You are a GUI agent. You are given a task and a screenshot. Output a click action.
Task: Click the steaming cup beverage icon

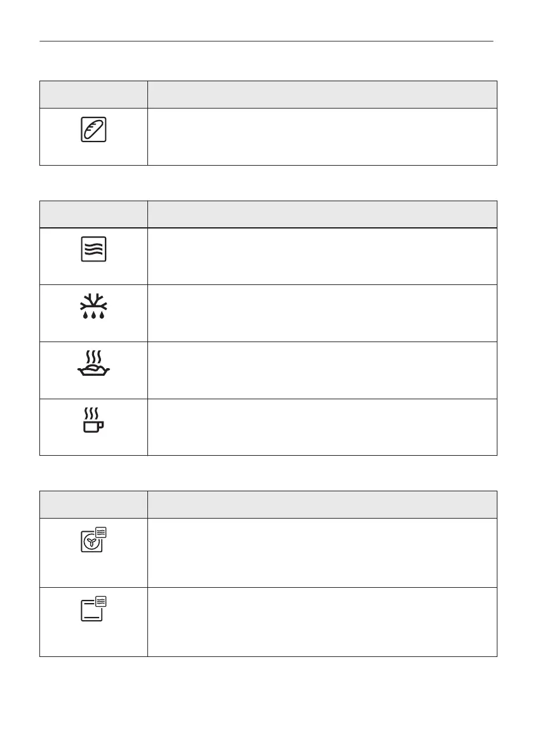tap(93, 421)
